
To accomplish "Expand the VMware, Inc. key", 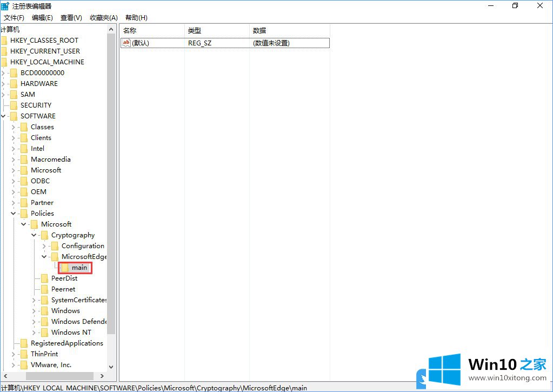I will tap(14, 365).
